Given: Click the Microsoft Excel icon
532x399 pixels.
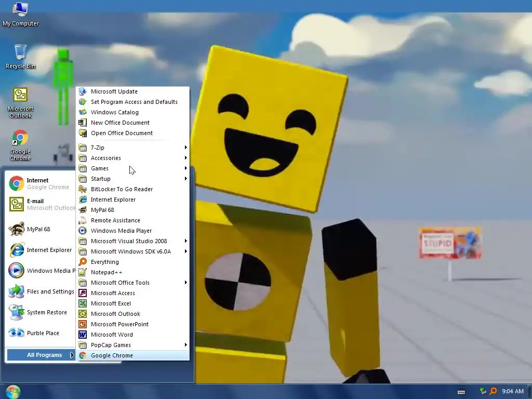Looking at the screenshot, I should click(83, 303).
